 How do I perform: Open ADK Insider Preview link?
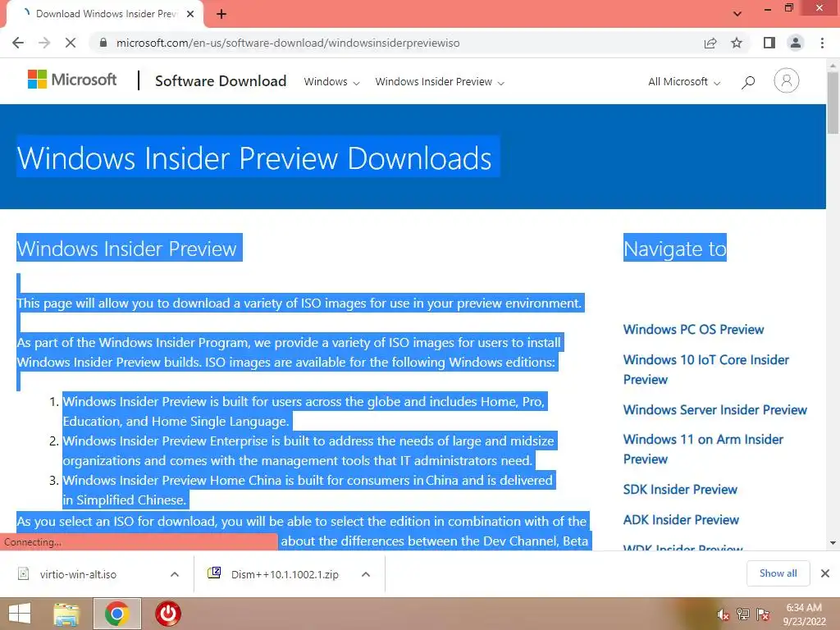(681, 519)
